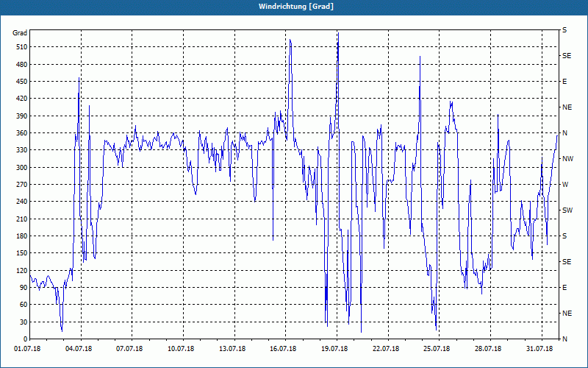Click the N compass label level with 0
The image size is (588, 368).
click(564, 339)
